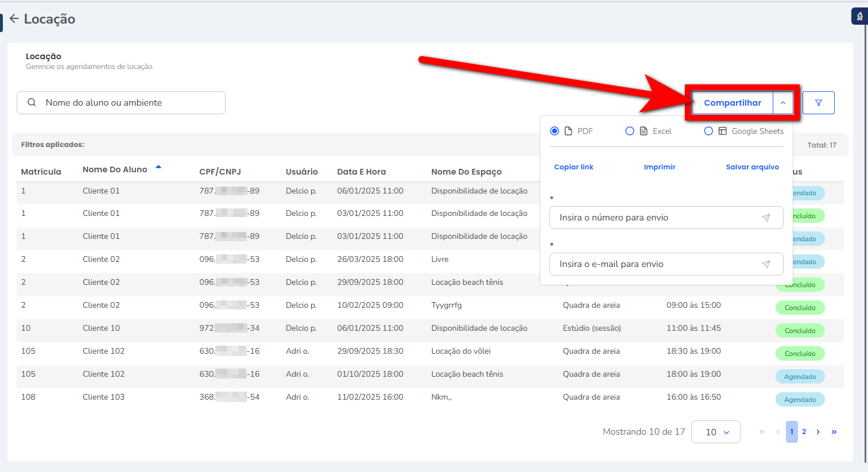Click the accessibility icon at top right
The width and height of the screenshot is (868, 472).
click(859, 17)
